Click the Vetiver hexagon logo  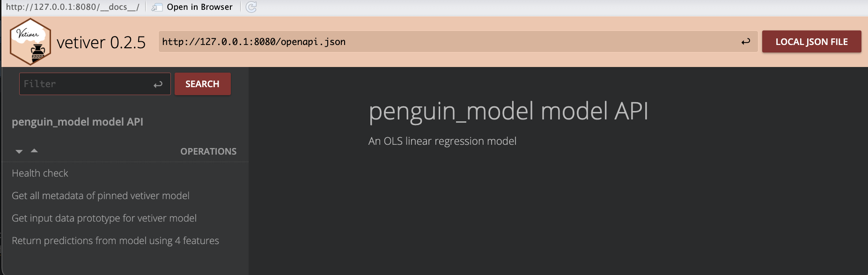30,42
